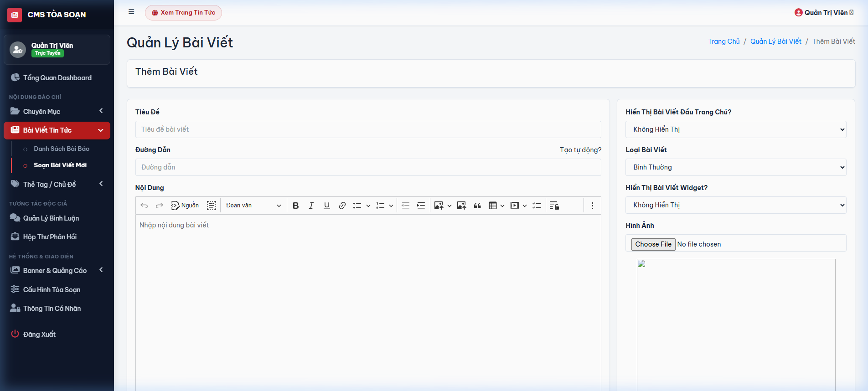
Task: Insert a to-do list
Action: (x=537, y=206)
